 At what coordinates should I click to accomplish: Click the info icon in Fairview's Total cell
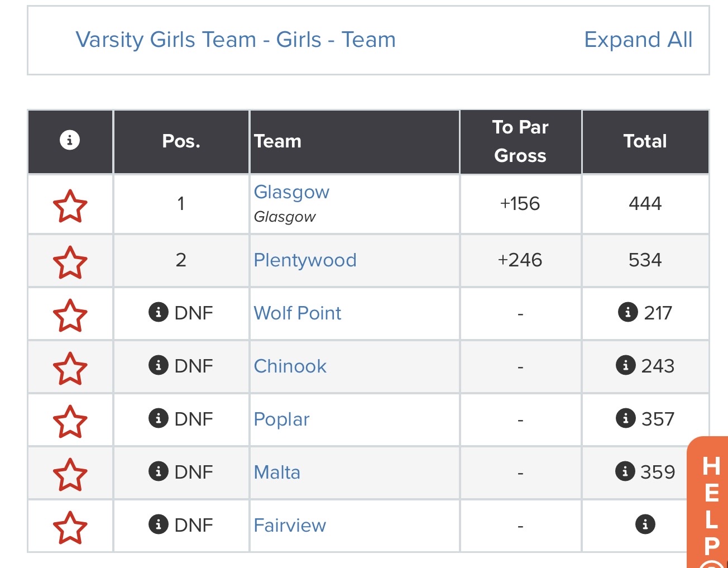click(x=645, y=524)
